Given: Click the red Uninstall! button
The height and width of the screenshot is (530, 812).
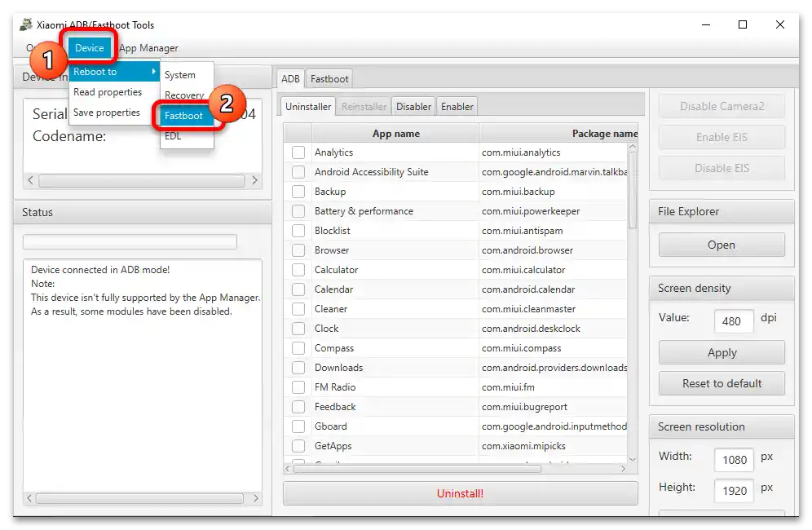Looking at the screenshot, I should tap(461, 493).
